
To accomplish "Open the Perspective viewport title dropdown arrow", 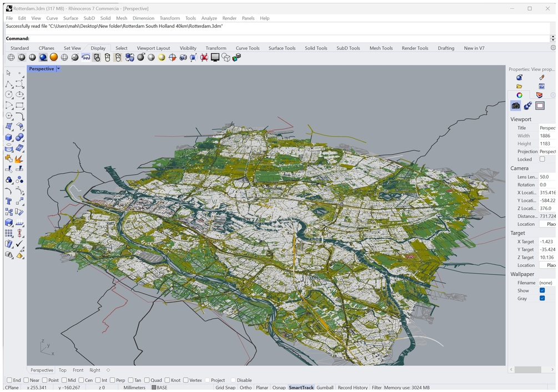I will (58, 69).
